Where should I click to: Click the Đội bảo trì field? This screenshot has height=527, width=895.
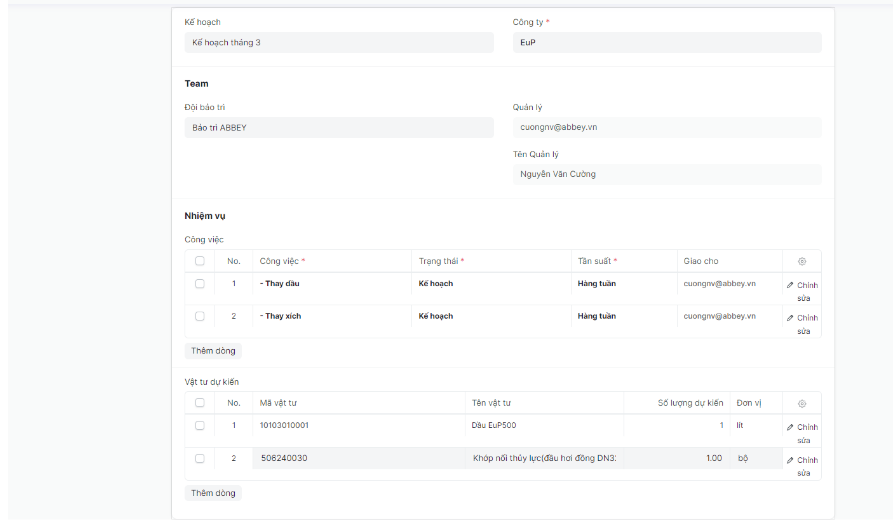[x=338, y=128]
